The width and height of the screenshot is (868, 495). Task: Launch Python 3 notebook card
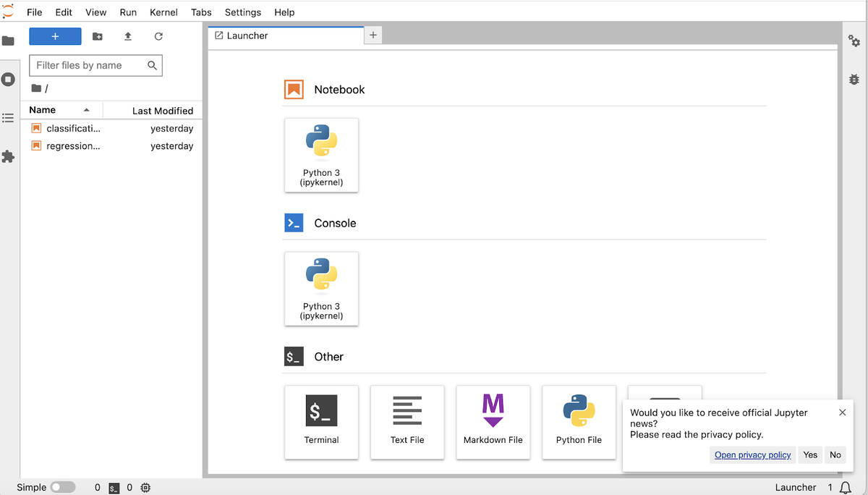coord(322,156)
